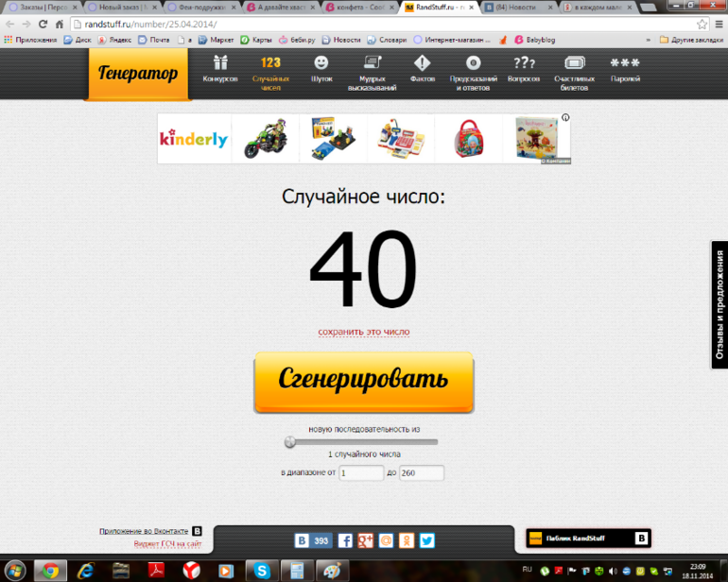This screenshot has width=728, height=582.
Task: Click the сохранить это число link
Action: (x=364, y=332)
